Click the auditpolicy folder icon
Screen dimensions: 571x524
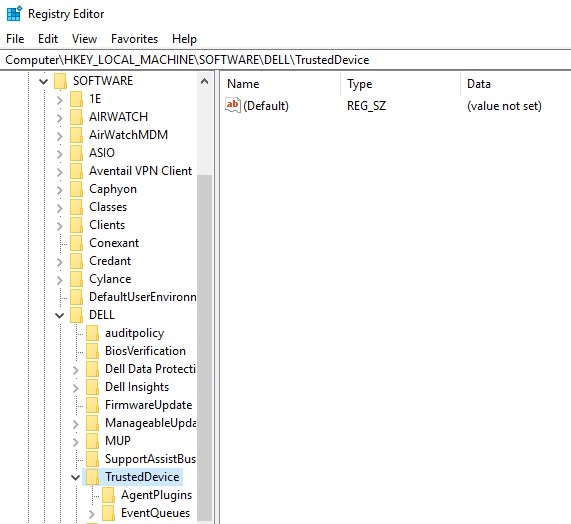[92, 333]
